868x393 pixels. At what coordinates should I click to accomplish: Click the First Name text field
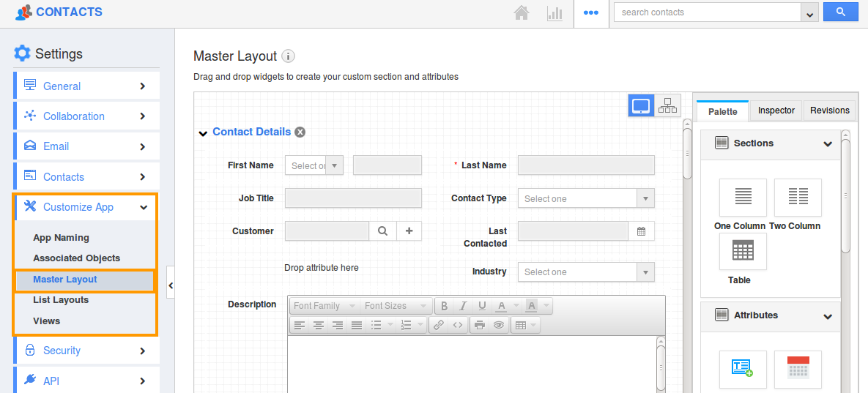click(x=387, y=165)
